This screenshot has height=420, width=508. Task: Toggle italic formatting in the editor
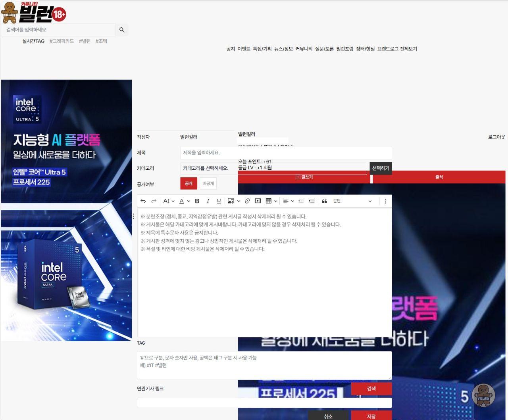[208, 201]
